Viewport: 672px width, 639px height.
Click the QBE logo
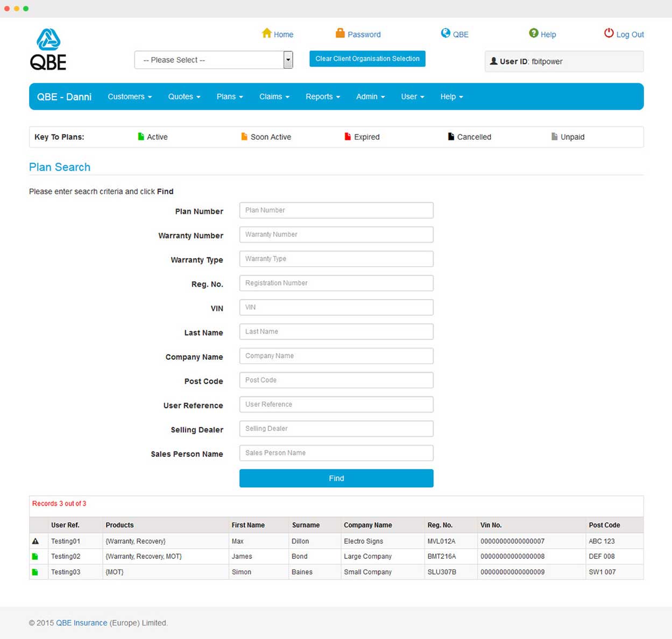pyautogui.click(x=48, y=49)
